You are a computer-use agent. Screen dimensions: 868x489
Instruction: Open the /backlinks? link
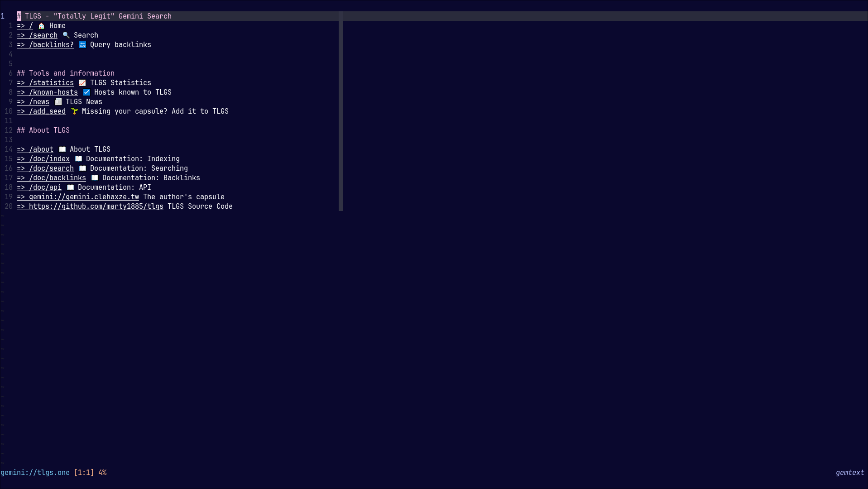[x=45, y=45]
